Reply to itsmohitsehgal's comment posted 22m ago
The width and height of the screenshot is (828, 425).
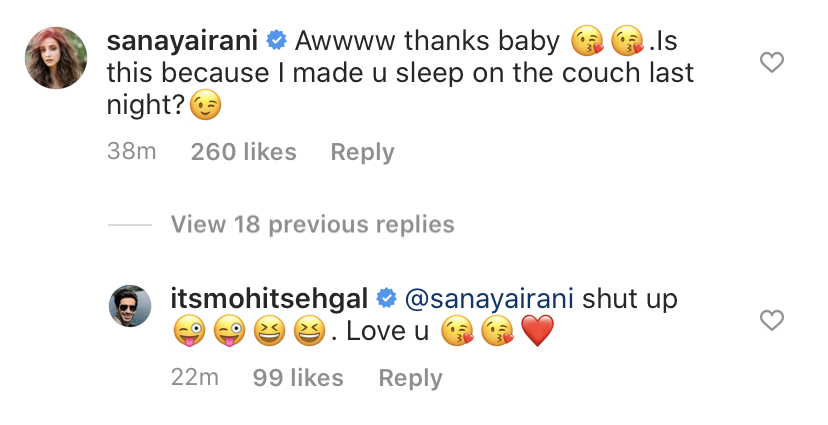pos(410,378)
